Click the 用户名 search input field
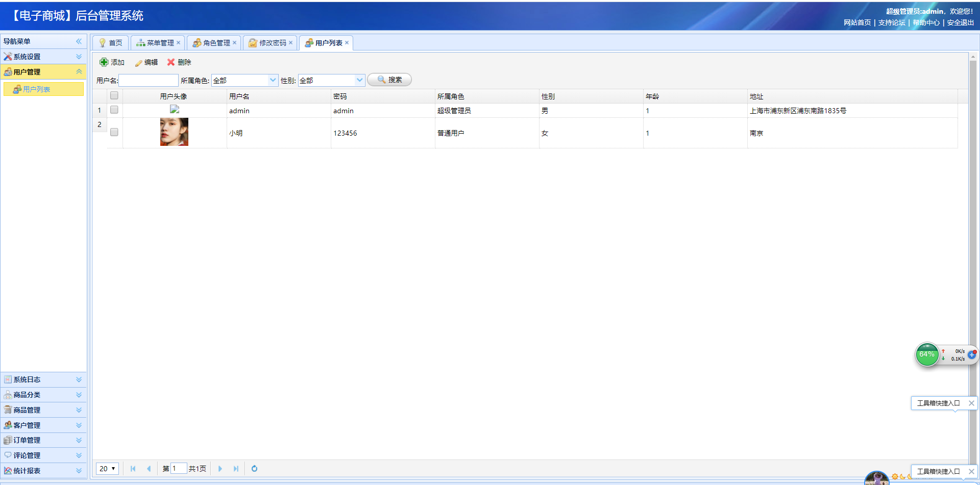This screenshot has height=485, width=980. 149,80
